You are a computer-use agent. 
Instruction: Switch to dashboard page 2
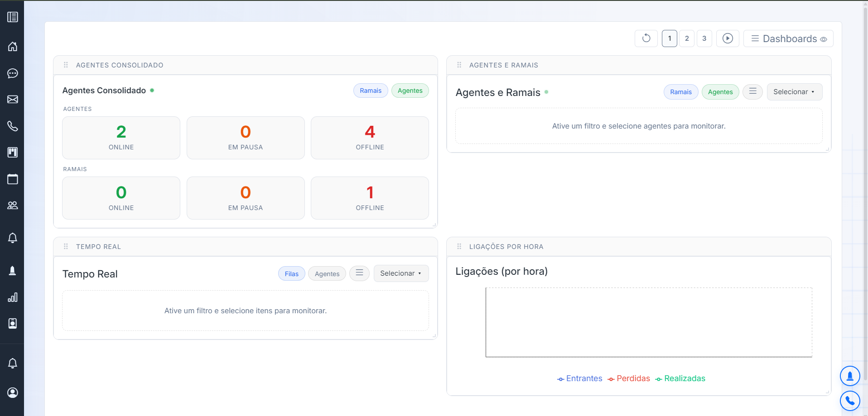click(687, 38)
